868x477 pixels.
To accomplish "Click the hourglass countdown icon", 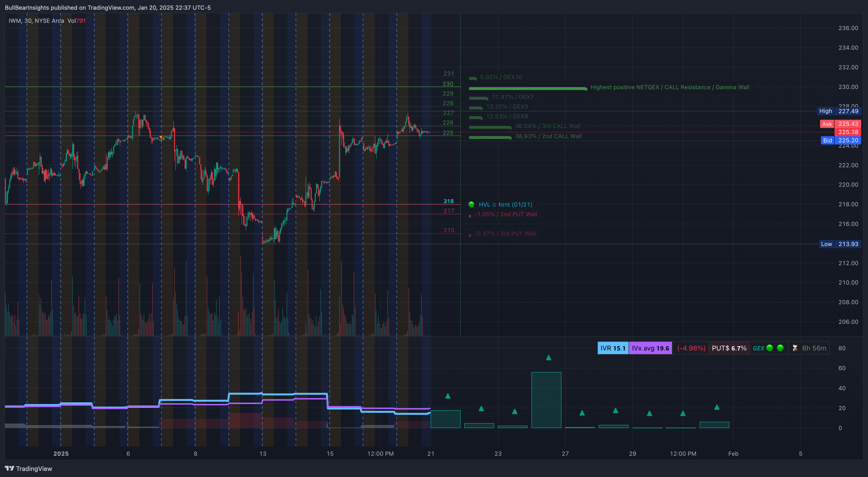I will click(x=795, y=348).
